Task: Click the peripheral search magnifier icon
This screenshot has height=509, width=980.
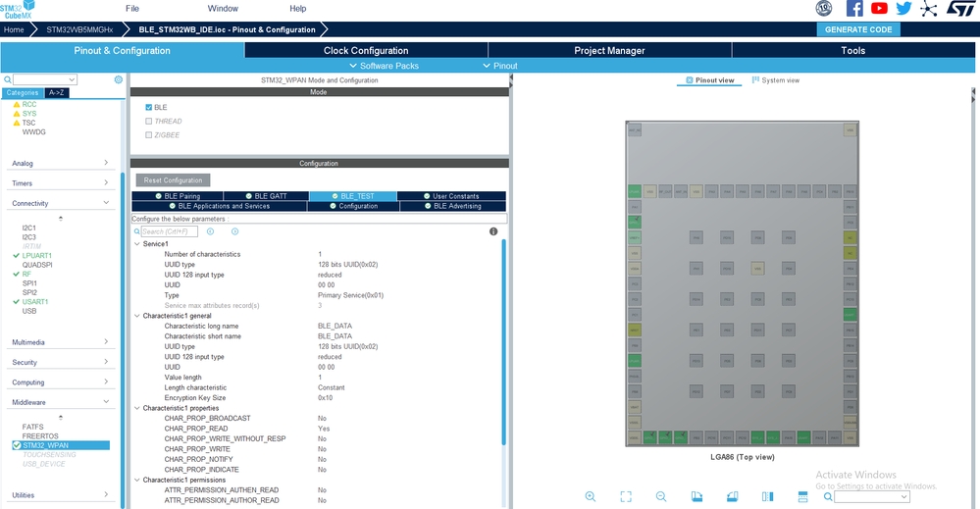Action: pos(8,79)
